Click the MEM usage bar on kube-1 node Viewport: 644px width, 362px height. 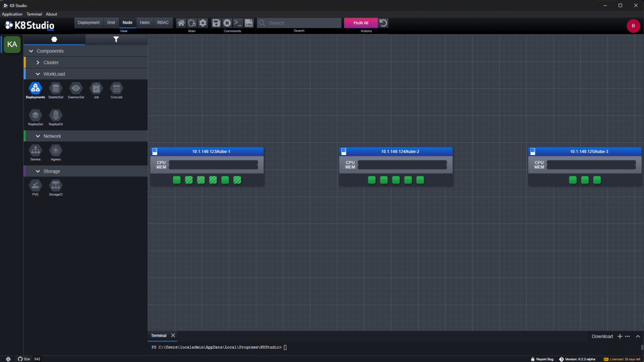(214, 166)
